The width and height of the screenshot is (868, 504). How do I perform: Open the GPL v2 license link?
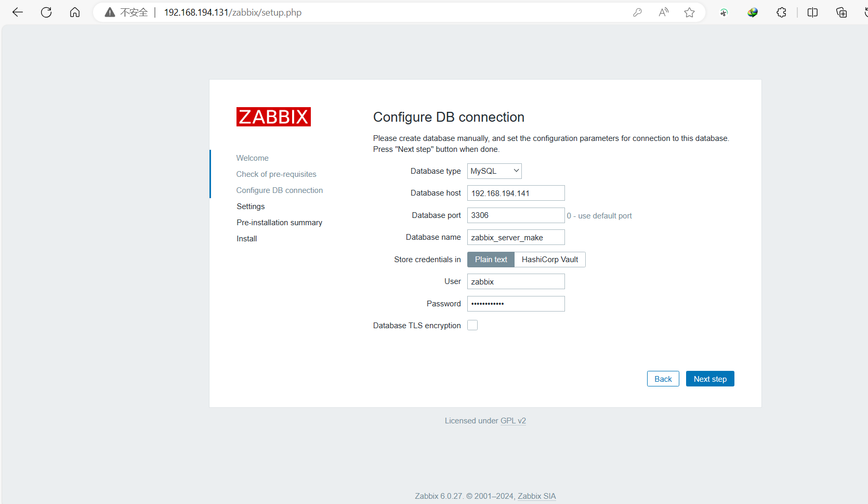[x=513, y=421]
